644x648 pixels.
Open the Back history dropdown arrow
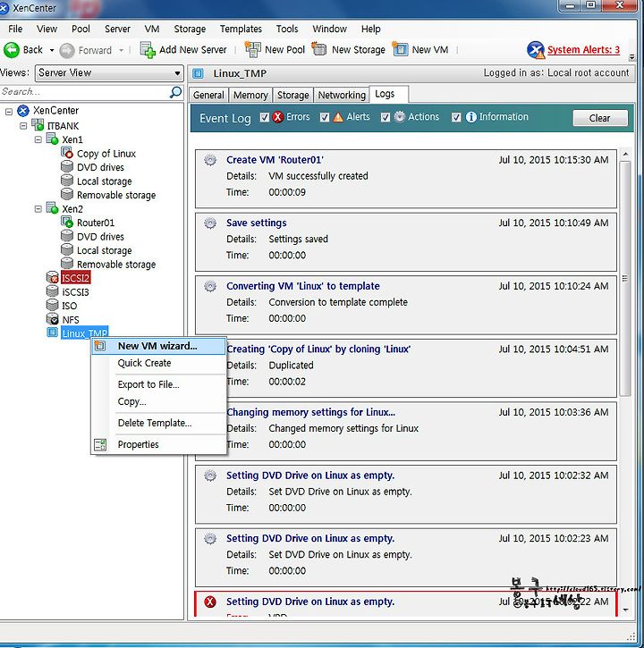point(52,50)
